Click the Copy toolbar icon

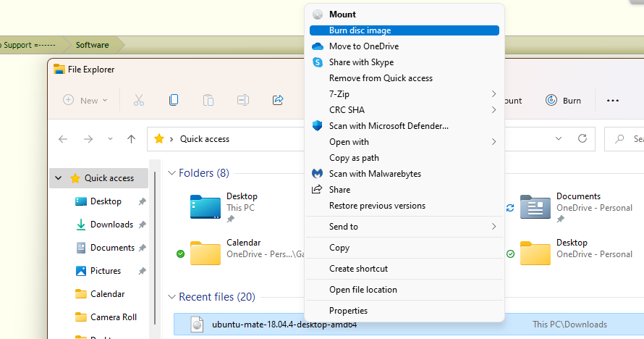(x=174, y=100)
